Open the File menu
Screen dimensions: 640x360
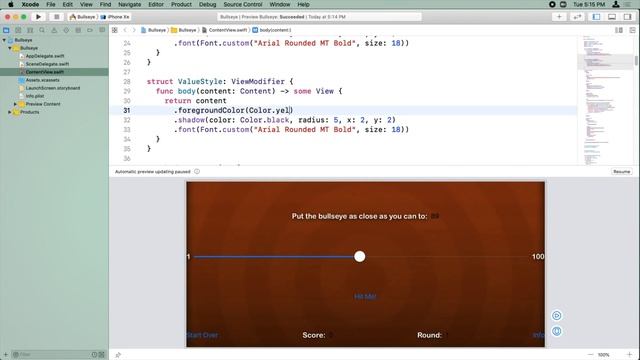(x=51, y=4)
